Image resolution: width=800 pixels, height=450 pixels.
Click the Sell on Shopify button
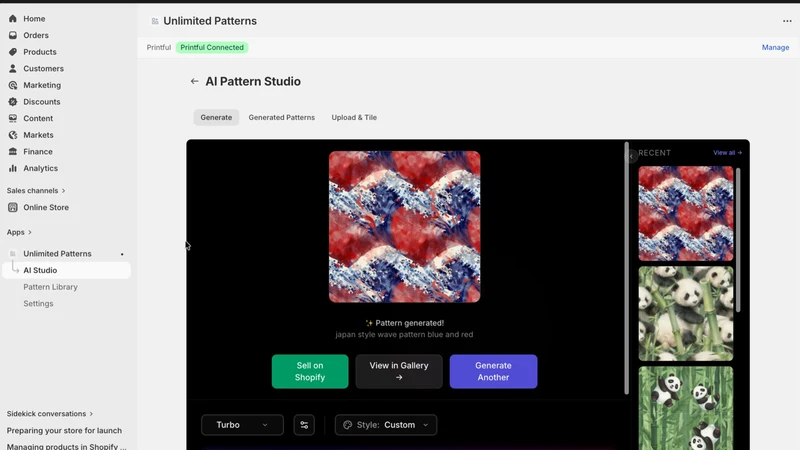point(310,371)
